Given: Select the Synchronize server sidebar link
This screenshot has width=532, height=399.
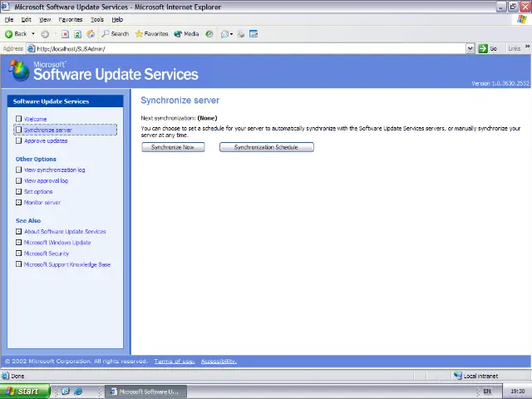Looking at the screenshot, I should (48, 130).
